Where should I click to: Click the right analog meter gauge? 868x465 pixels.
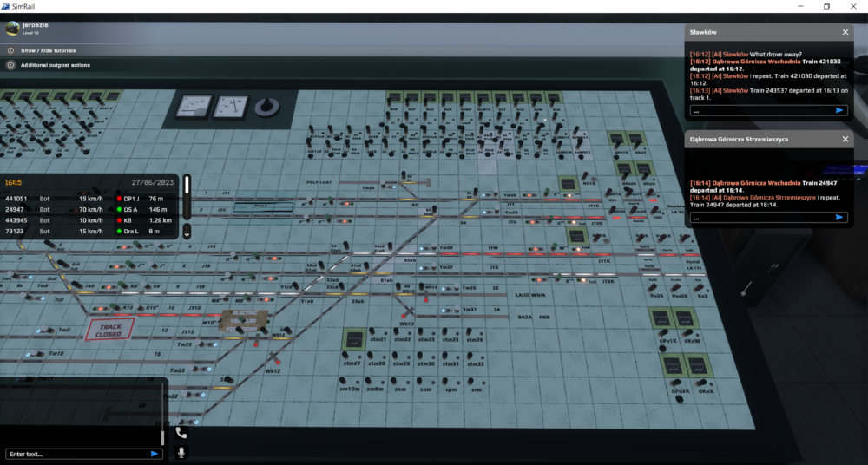coord(231,108)
